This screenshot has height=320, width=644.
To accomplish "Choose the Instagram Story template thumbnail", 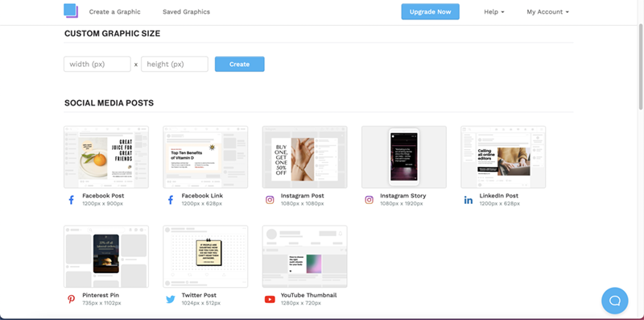I will coord(404,157).
